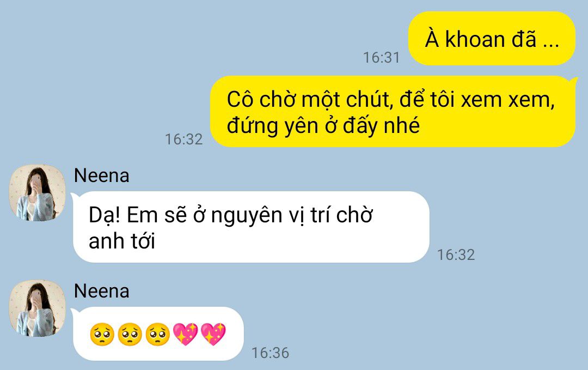Open Neena's avatar beside the text reply
The height and width of the screenshot is (370, 588).
click(37, 192)
